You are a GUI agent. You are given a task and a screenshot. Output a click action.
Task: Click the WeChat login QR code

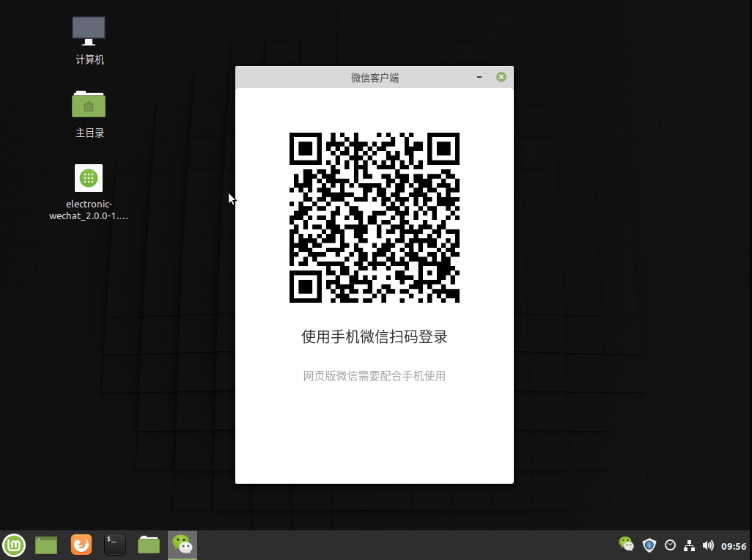pyautogui.click(x=374, y=217)
